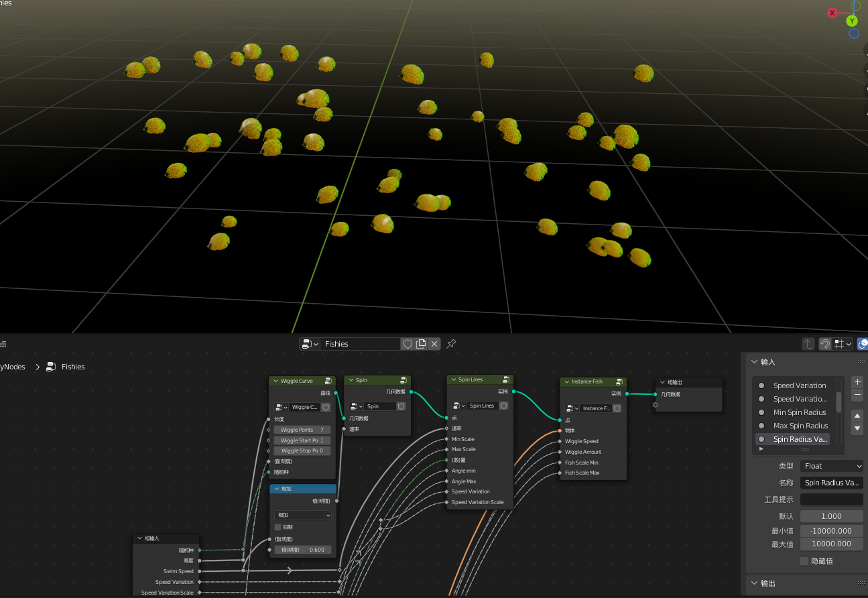The width and height of the screenshot is (868, 598).
Task: Toggle node editor snapping magnet
Action: click(825, 344)
